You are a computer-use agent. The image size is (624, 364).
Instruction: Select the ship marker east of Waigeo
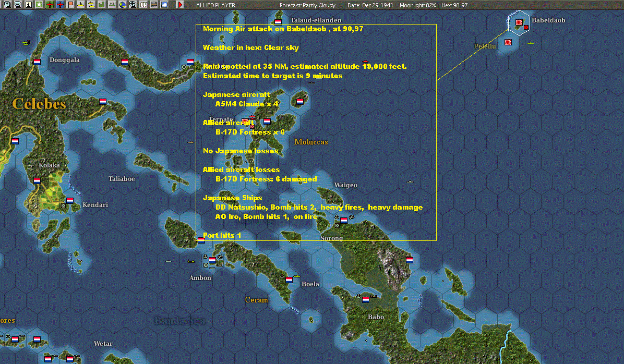[410, 182]
